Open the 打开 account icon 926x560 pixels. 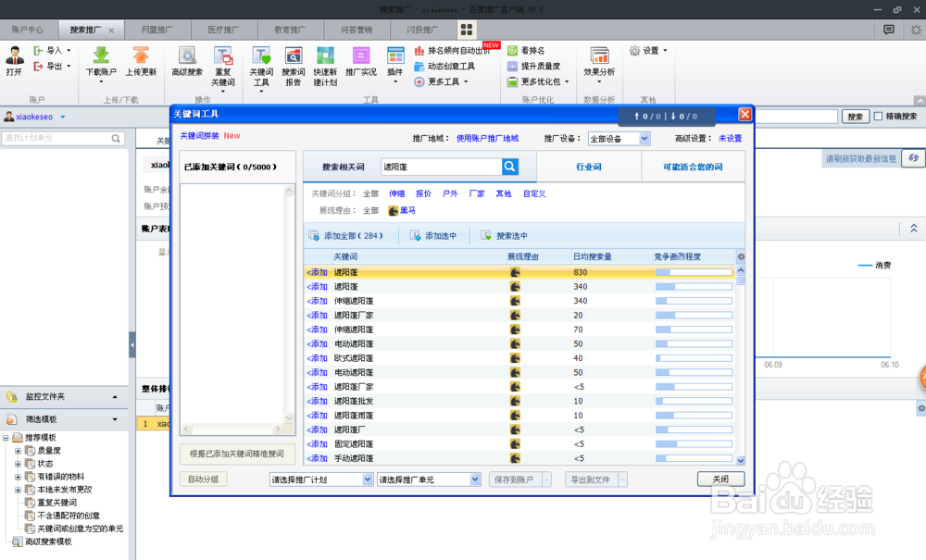(14, 61)
